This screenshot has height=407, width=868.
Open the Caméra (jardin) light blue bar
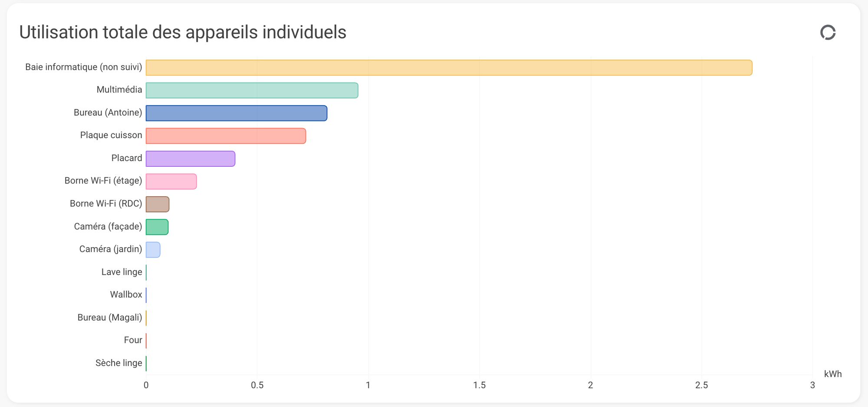[x=153, y=250]
